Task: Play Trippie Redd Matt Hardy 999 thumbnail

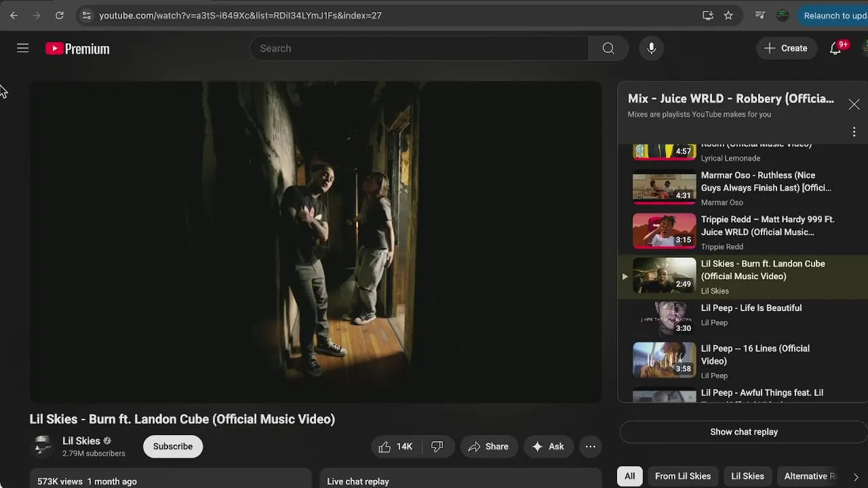Action: [x=664, y=232]
